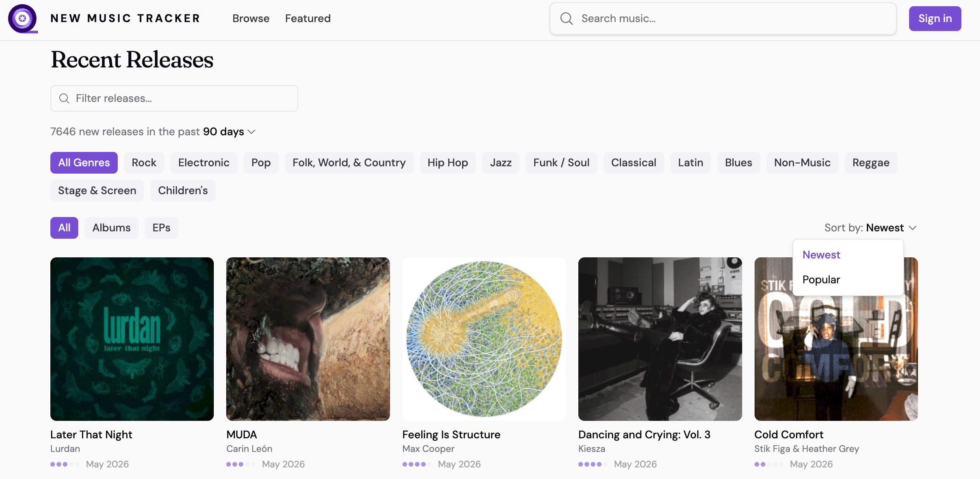
Task: Open the Featured navigation item
Action: (x=308, y=18)
